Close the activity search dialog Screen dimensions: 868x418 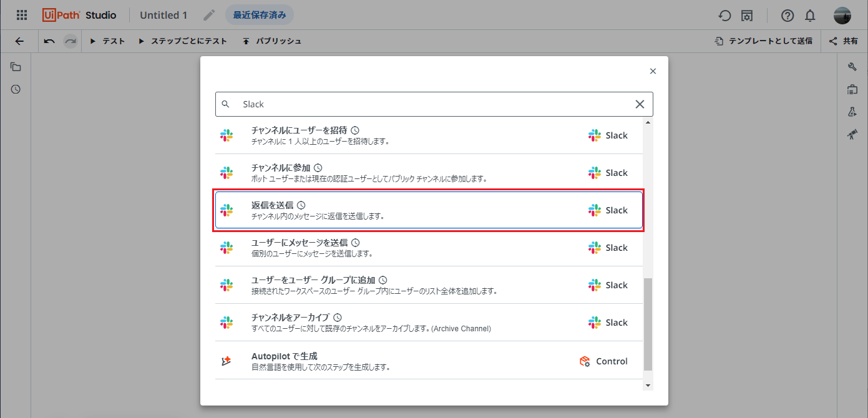pyautogui.click(x=653, y=71)
